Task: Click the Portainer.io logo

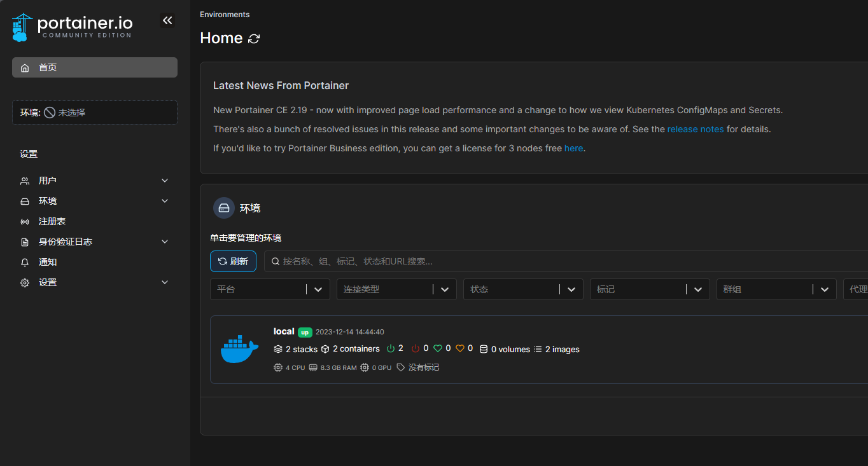Action: 72,27
